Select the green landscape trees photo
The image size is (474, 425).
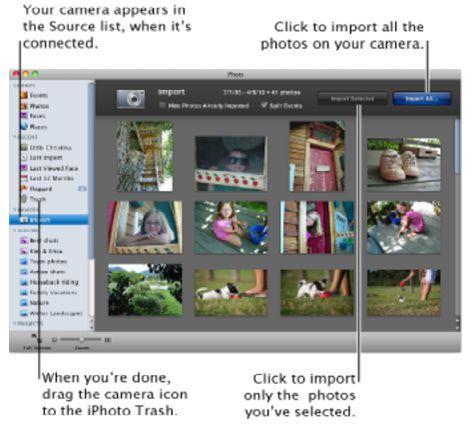tap(145, 290)
